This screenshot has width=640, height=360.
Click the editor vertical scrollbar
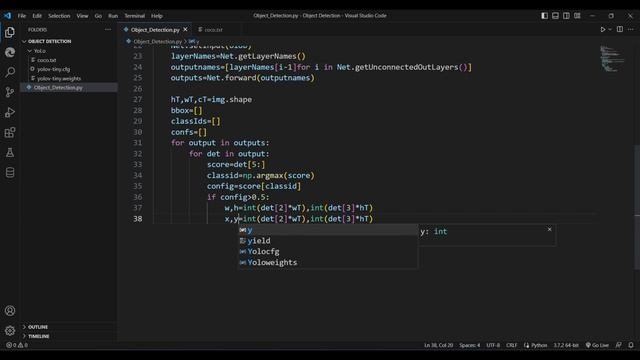click(x=637, y=207)
